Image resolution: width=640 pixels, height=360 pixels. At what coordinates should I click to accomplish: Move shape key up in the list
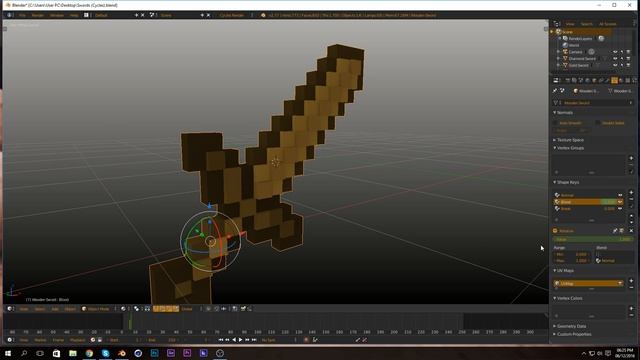[631, 216]
